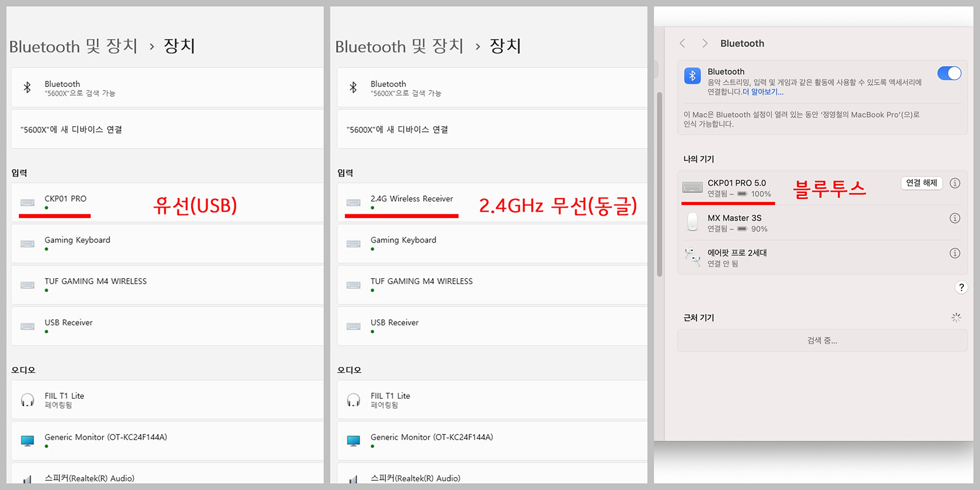Select CKP01 PRO device in left window
980x490 pixels.
(x=167, y=202)
